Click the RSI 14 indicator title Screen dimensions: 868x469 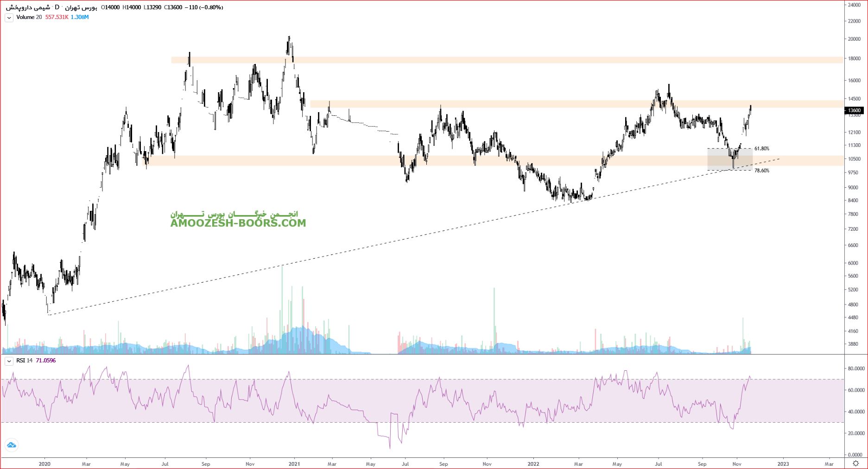click(25, 361)
